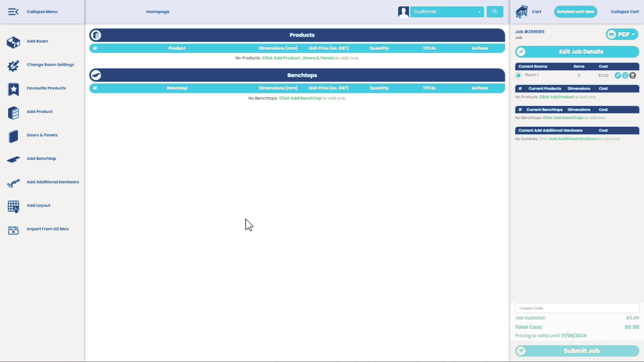Click the Add Additional Hardware tools icon
Image resolution: width=644 pixels, height=362 pixels.
click(13, 183)
